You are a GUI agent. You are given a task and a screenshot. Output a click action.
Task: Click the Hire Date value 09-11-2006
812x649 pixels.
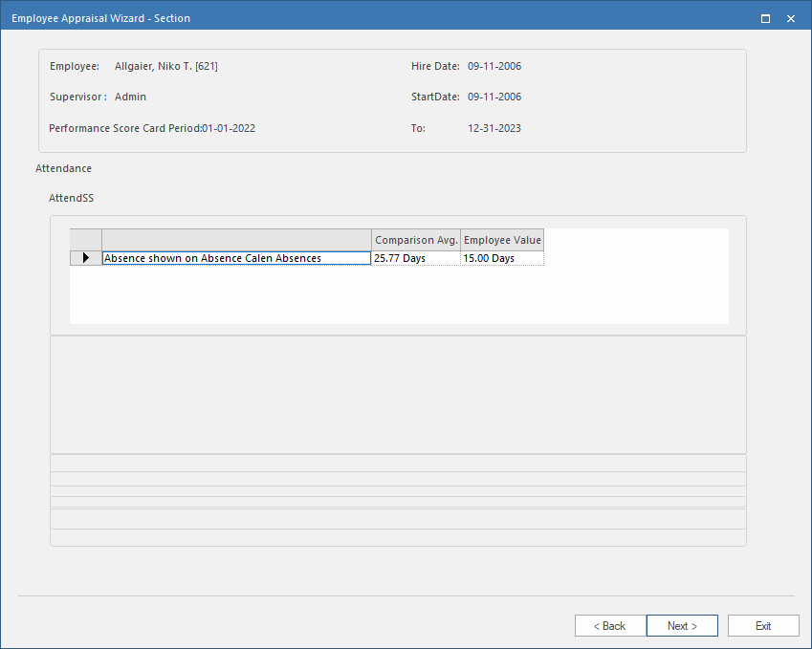click(494, 66)
